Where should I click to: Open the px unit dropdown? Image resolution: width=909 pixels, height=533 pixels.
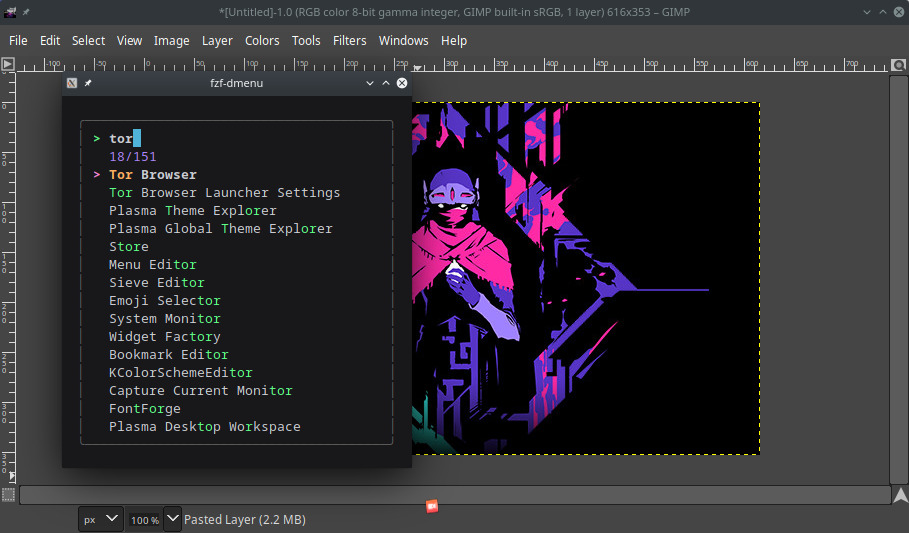click(101, 519)
